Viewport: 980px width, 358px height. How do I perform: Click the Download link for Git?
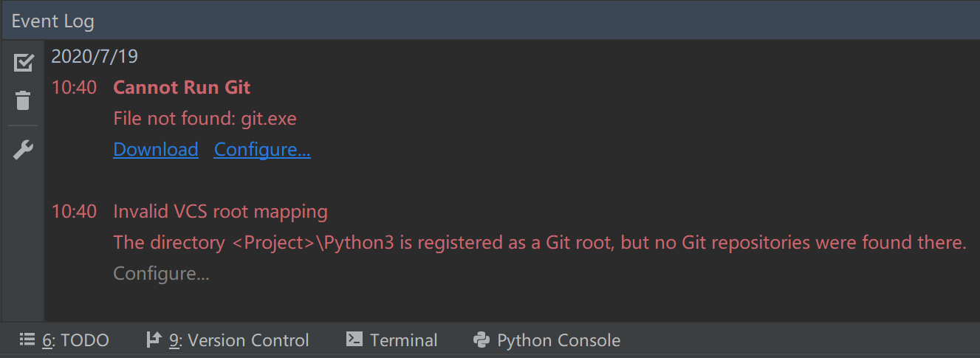(x=156, y=149)
